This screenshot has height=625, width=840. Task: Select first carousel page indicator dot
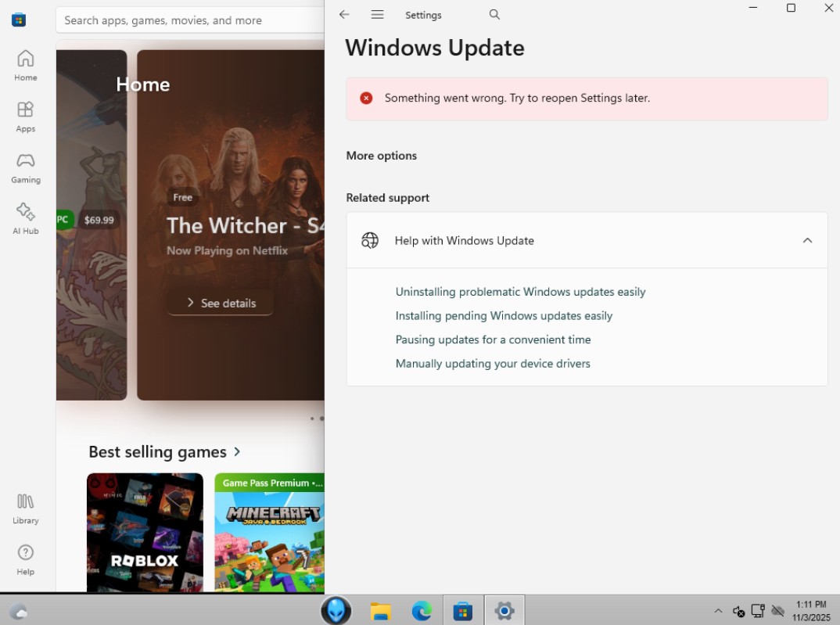(312, 418)
